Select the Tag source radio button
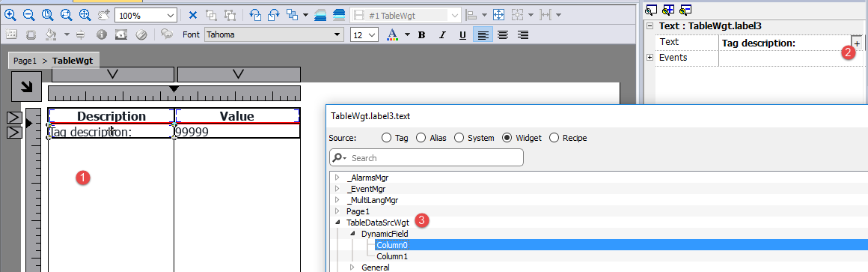868x272 pixels. click(387, 138)
